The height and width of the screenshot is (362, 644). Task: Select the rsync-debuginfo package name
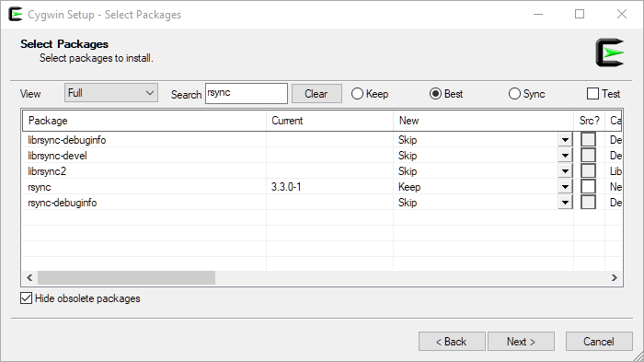(63, 203)
